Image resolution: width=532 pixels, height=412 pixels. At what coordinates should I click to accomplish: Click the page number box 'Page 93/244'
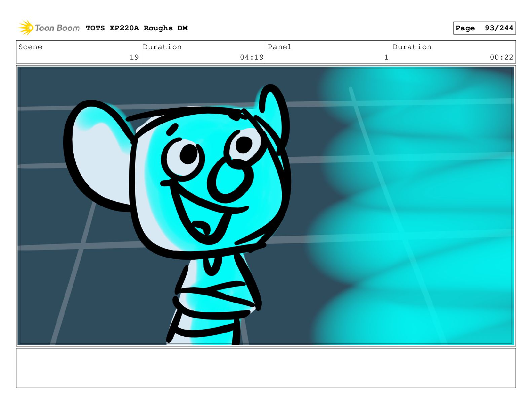[484, 28]
